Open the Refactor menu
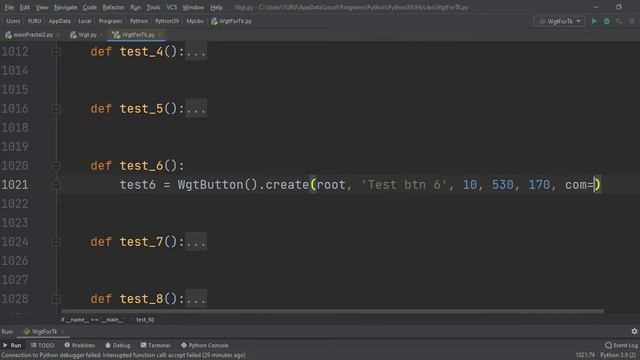The width and height of the screenshot is (640, 360). tap(113, 7)
